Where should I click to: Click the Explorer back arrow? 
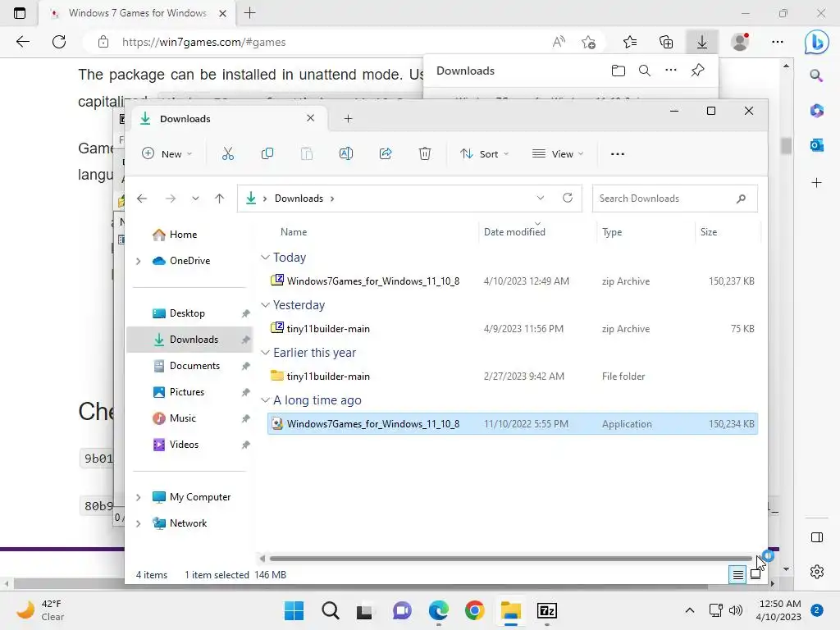coord(142,199)
